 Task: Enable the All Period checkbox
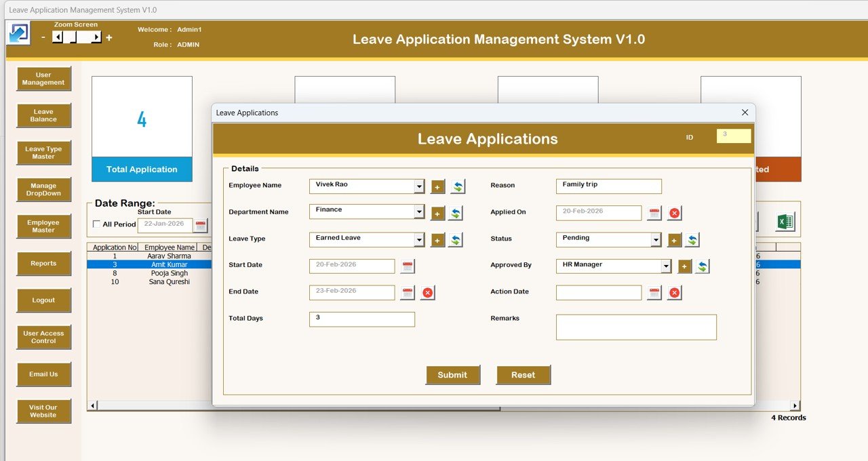point(97,224)
